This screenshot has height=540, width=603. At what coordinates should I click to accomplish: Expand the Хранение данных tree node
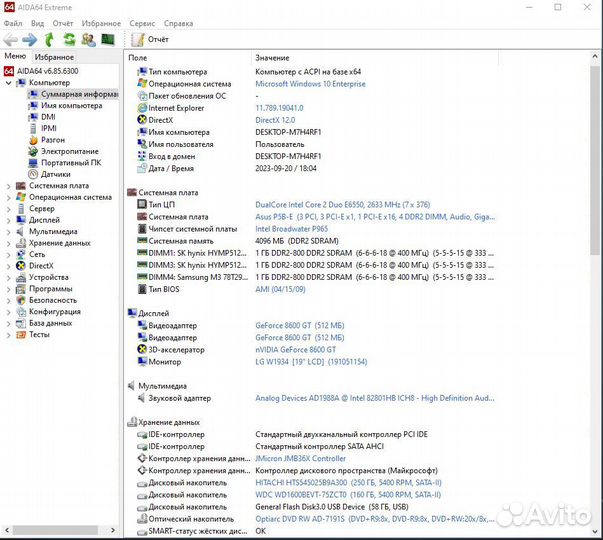(x=8, y=243)
